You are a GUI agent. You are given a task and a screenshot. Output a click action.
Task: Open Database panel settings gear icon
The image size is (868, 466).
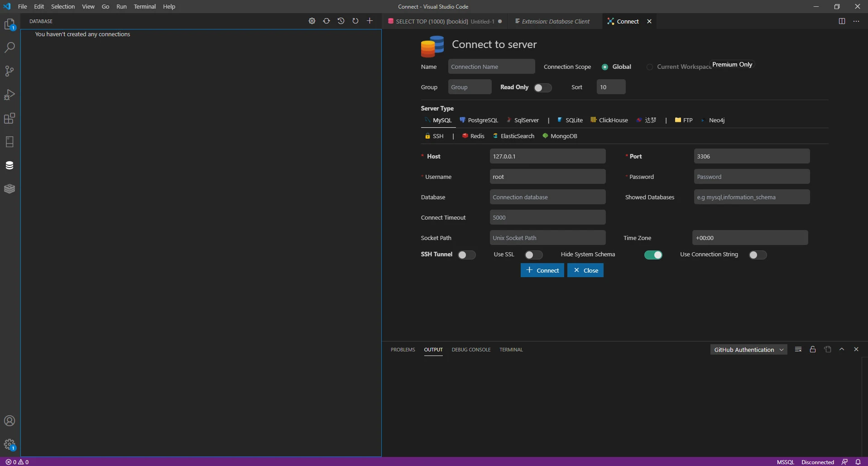pos(312,21)
